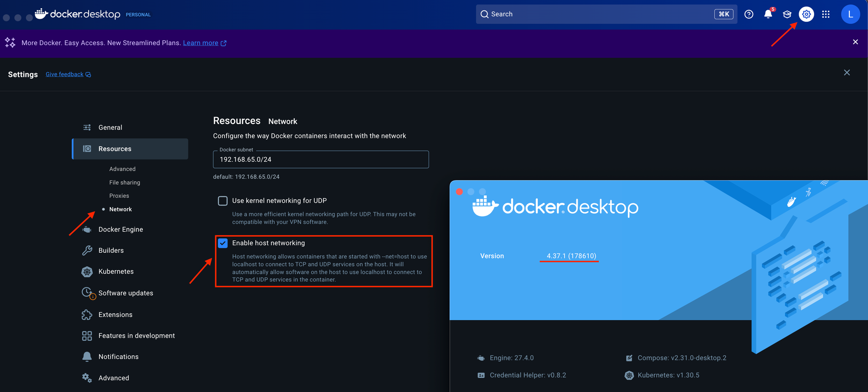
Task: Select General in settings sidebar
Action: (x=130, y=127)
